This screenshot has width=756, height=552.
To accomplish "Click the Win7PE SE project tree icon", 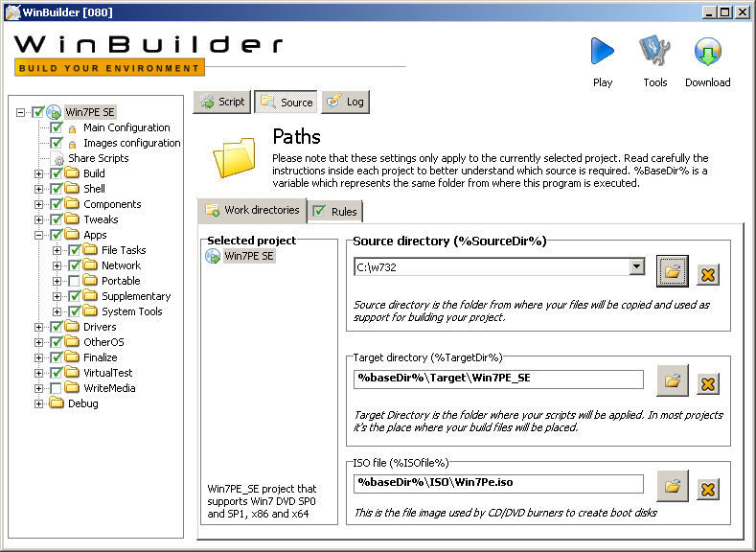I will click(x=54, y=112).
